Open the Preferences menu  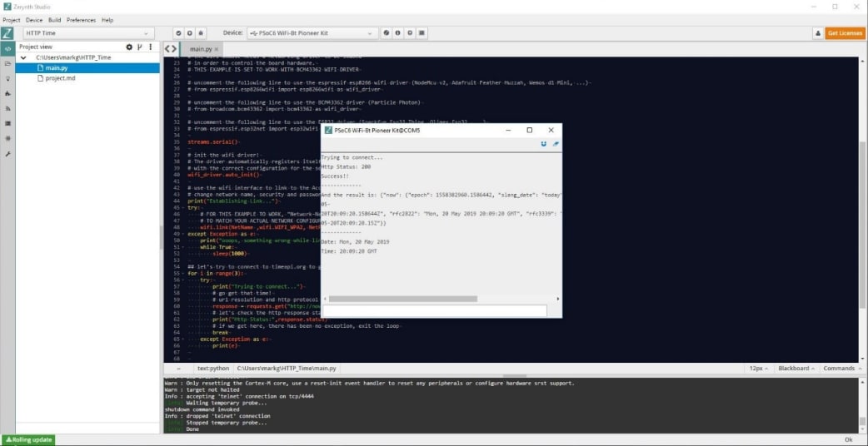[x=82, y=20]
